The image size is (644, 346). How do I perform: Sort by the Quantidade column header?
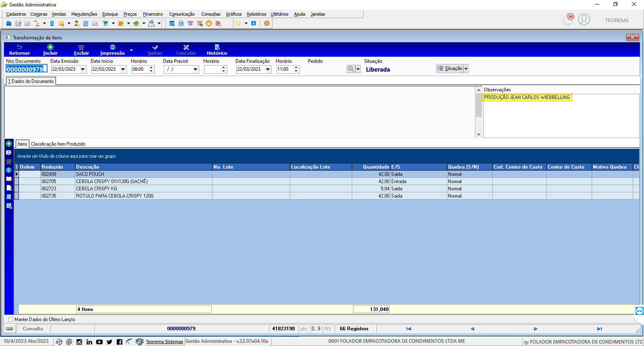click(371, 167)
